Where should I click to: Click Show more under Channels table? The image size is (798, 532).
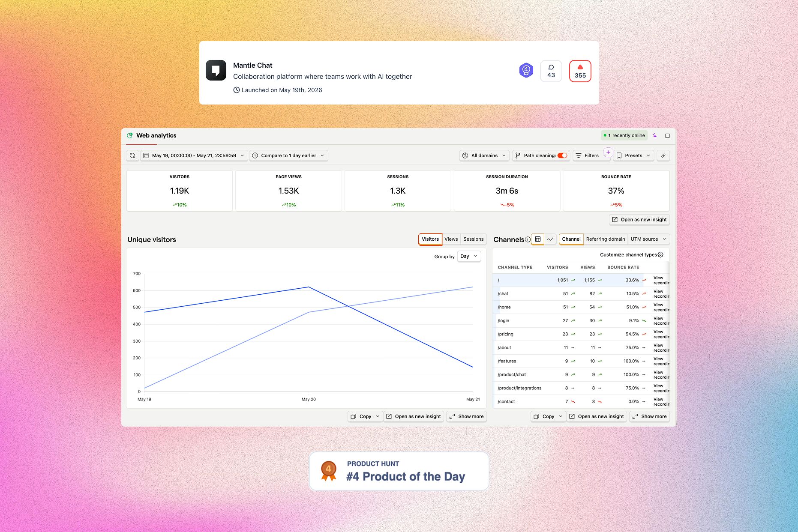tap(650, 416)
